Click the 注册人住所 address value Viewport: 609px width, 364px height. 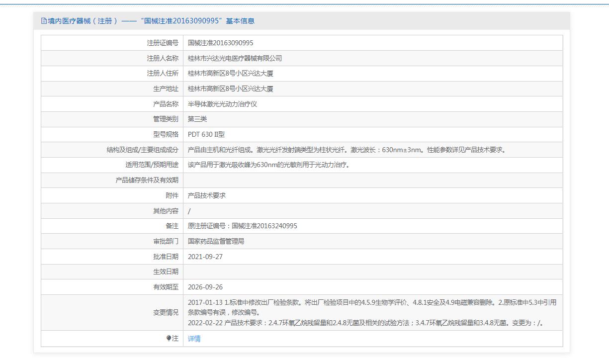230,74
